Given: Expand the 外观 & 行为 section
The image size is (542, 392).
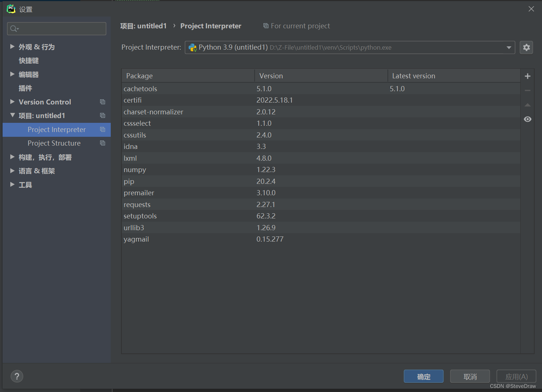Looking at the screenshot, I should click(12, 47).
